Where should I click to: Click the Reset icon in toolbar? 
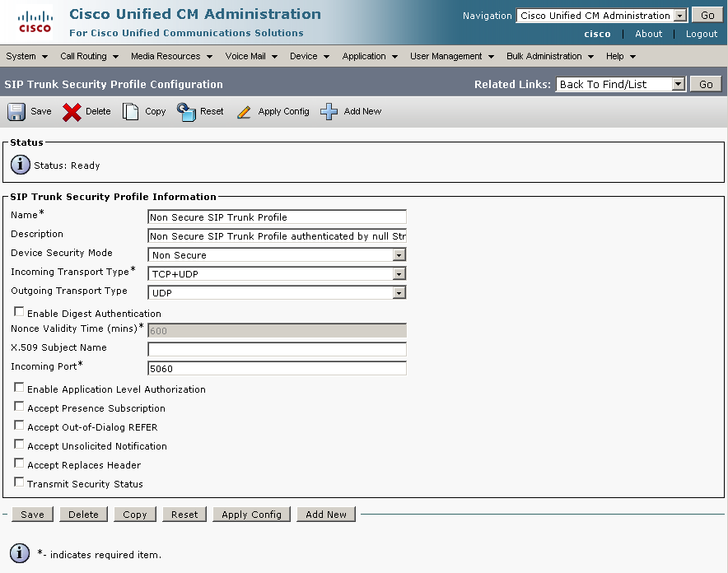click(186, 112)
